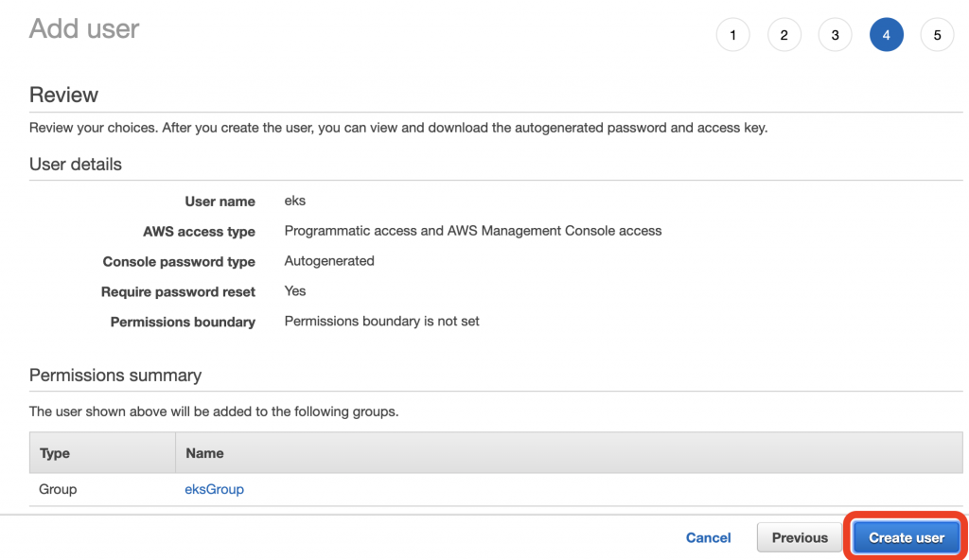Go back with the Previous button
Image resolution: width=969 pixels, height=560 pixels.
(x=800, y=537)
